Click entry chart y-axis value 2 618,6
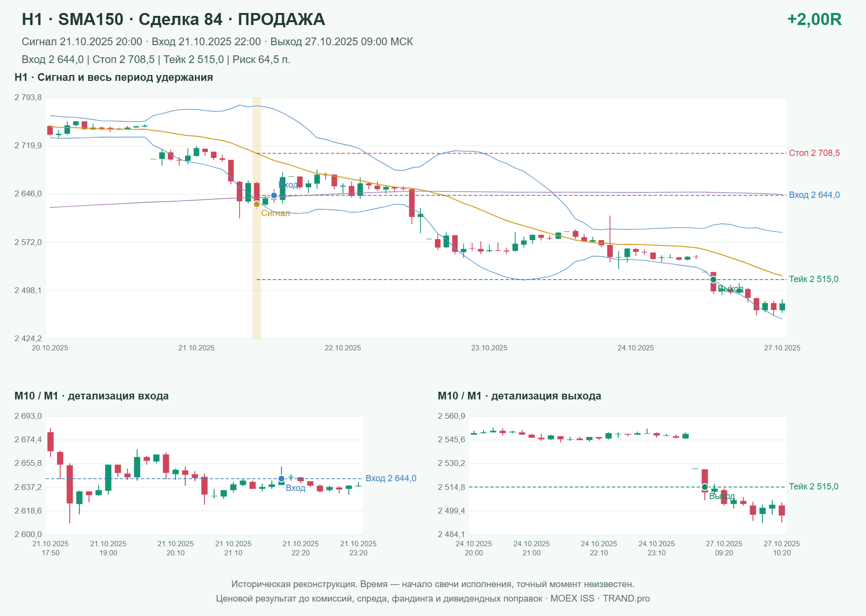 tap(28, 511)
